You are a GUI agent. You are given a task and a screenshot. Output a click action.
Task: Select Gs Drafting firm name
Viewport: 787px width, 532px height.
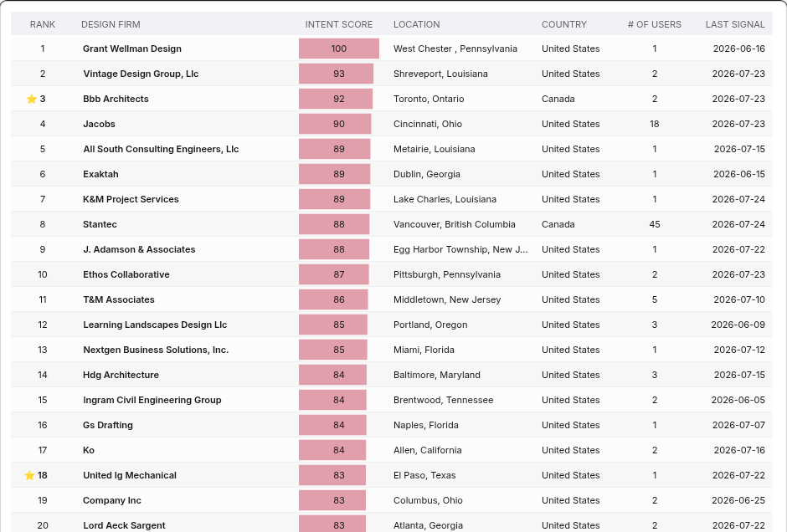pyautogui.click(x=108, y=425)
